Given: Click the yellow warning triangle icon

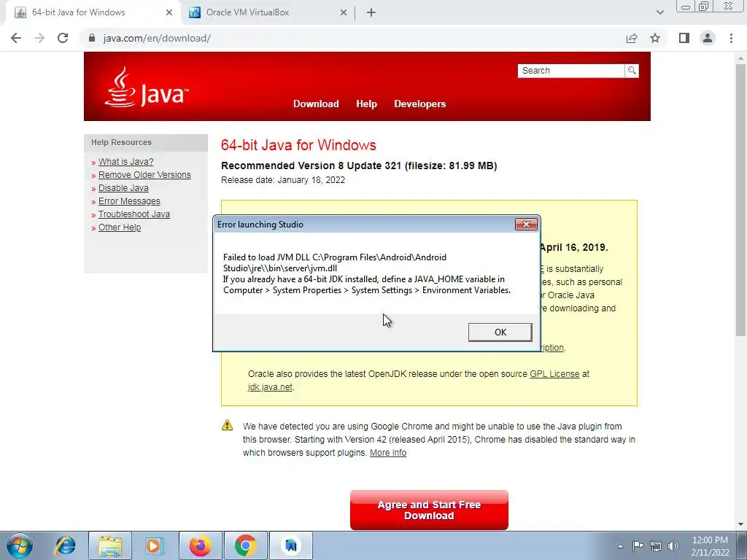Looking at the screenshot, I should coord(228,425).
